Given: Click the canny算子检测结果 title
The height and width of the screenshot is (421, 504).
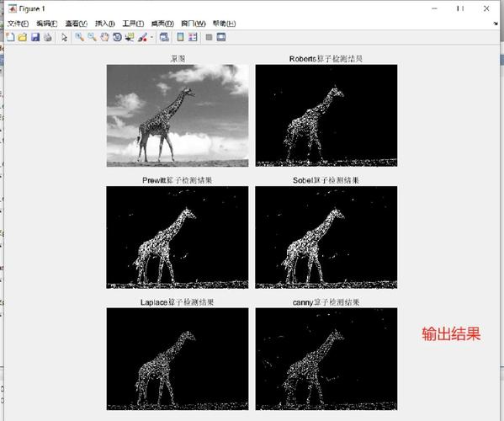Looking at the screenshot, I should [326, 302].
